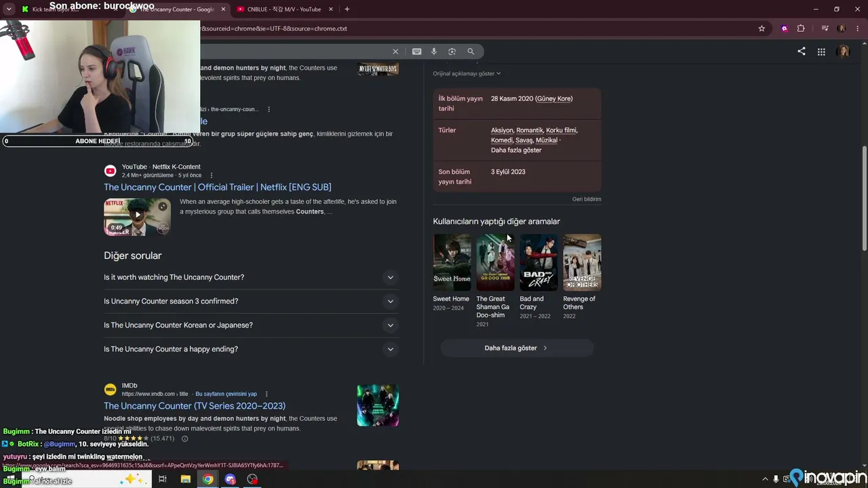
Task: Bookmark this page with the star
Action: pos(762,28)
